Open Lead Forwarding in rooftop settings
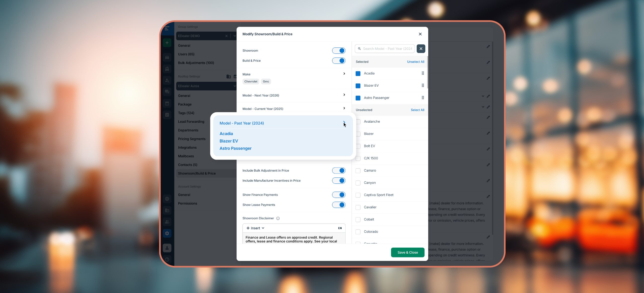The height and width of the screenshot is (293, 644). [x=191, y=121]
